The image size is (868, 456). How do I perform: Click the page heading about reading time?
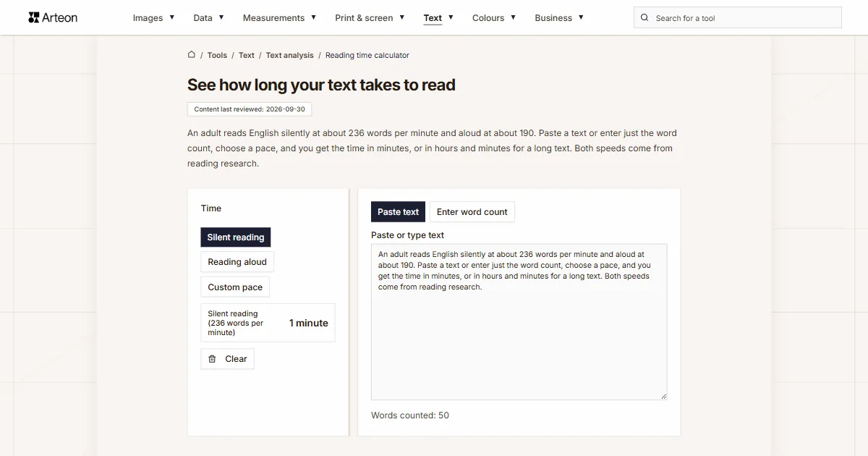(321, 85)
